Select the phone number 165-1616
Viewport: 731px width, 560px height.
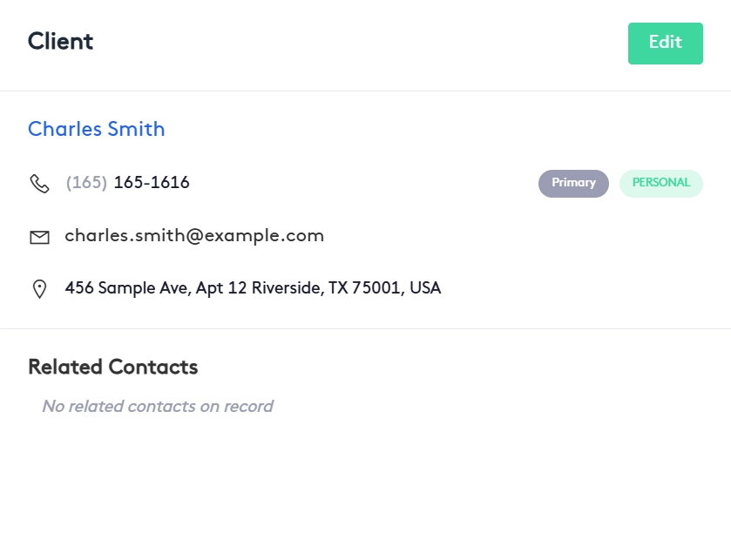tap(152, 183)
